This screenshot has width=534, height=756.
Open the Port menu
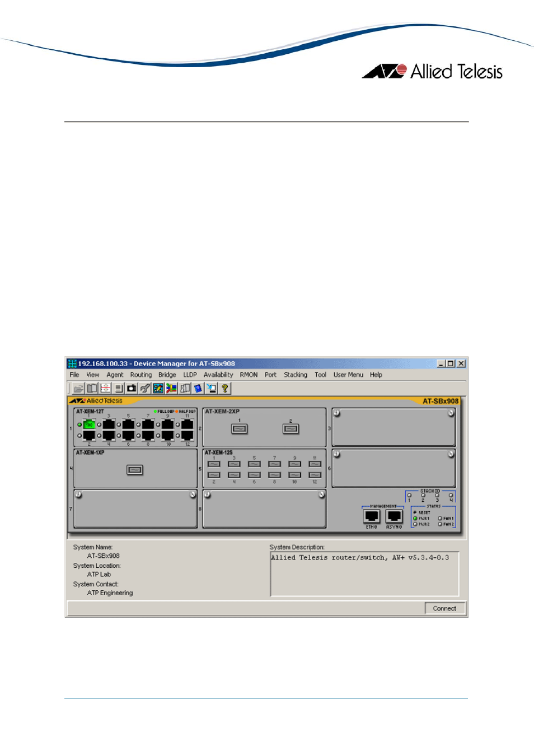click(271, 375)
